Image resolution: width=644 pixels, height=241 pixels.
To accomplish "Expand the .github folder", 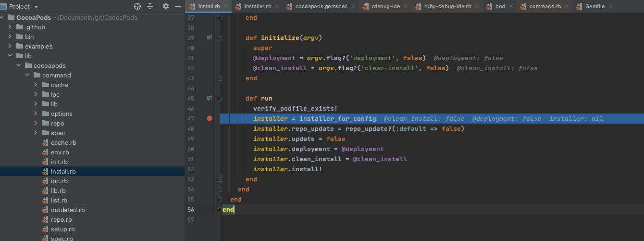I will 10,27.
